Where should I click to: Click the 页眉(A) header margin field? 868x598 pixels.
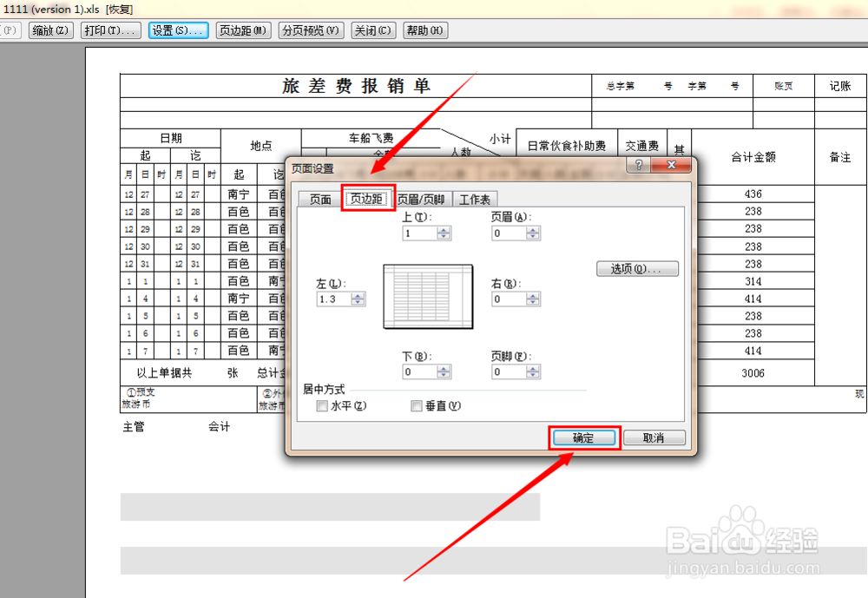tap(509, 233)
